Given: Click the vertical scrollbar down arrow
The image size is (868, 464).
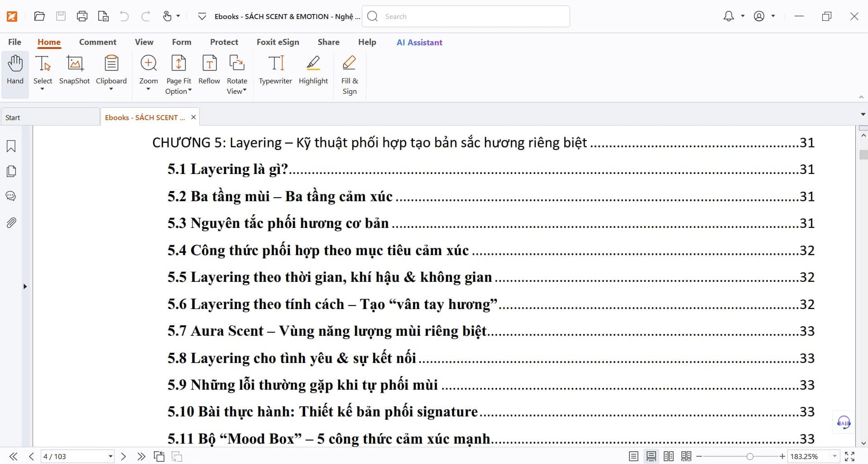Looking at the screenshot, I should (863, 443).
